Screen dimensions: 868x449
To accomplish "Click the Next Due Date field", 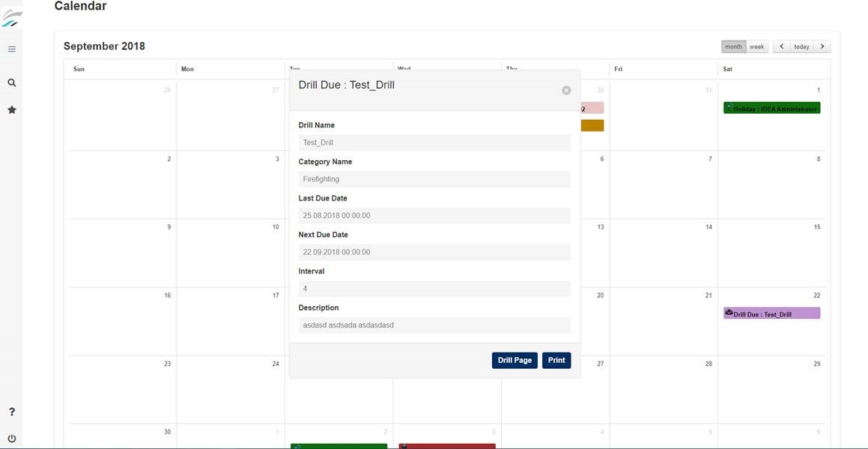I will tap(434, 252).
